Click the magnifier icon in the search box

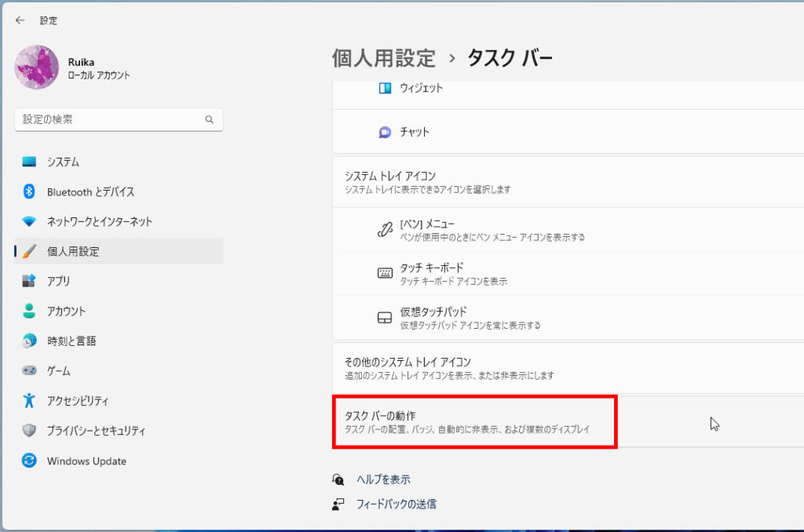pos(209,120)
